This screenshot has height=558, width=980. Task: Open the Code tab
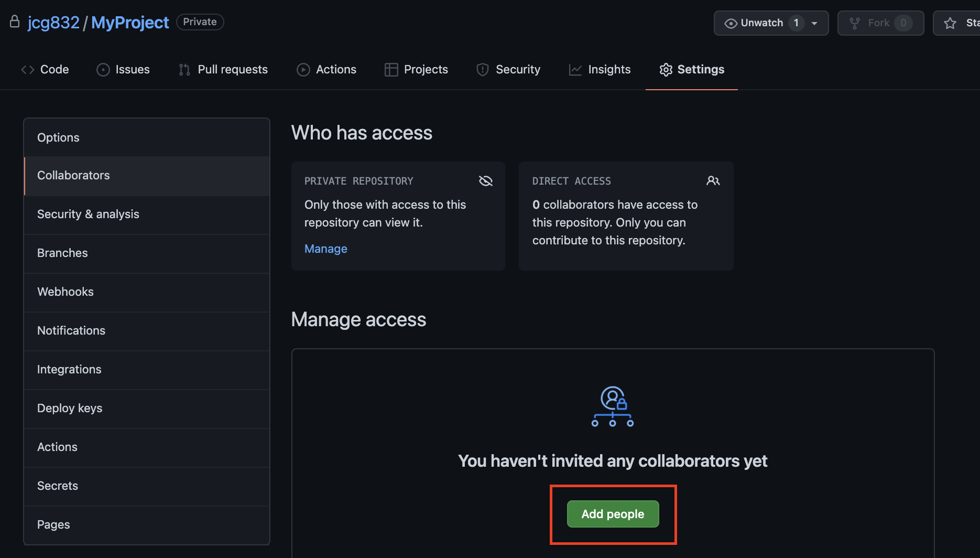(x=45, y=69)
